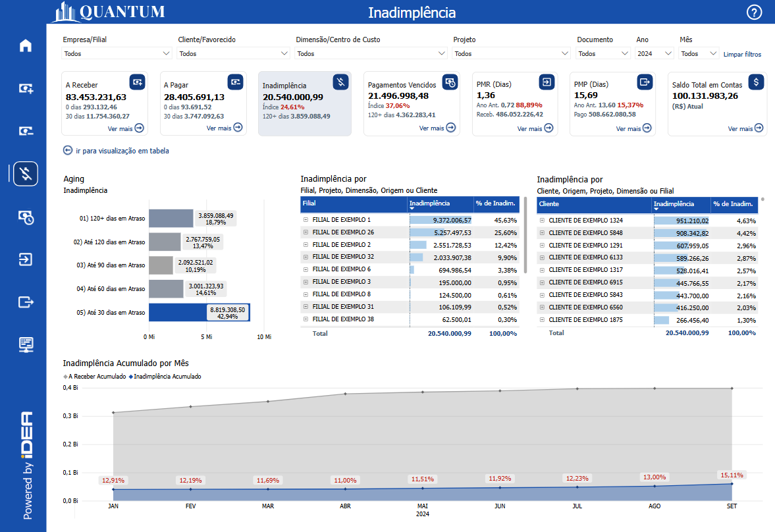Expand CLIENTE DE EXEMPLO 1324 row
Image resolution: width=775 pixels, height=532 pixels.
pyautogui.click(x=542, y=221)
